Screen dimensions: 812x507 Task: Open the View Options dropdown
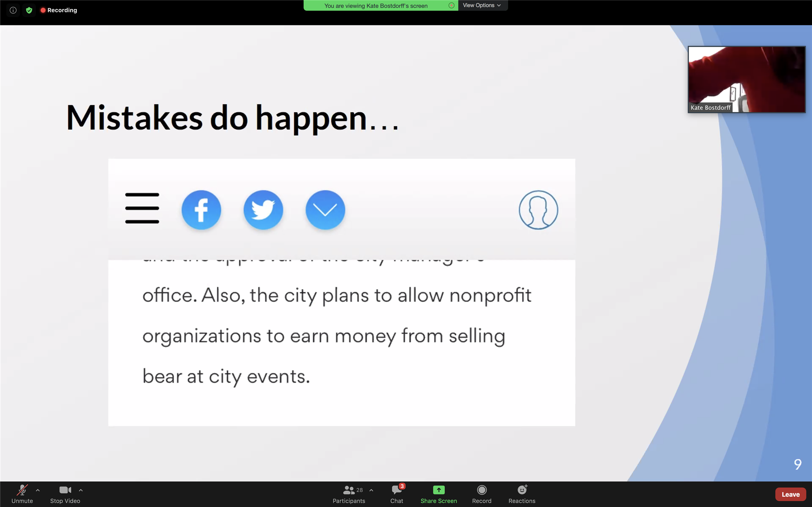pyautogui.click(x=482, y=5)
